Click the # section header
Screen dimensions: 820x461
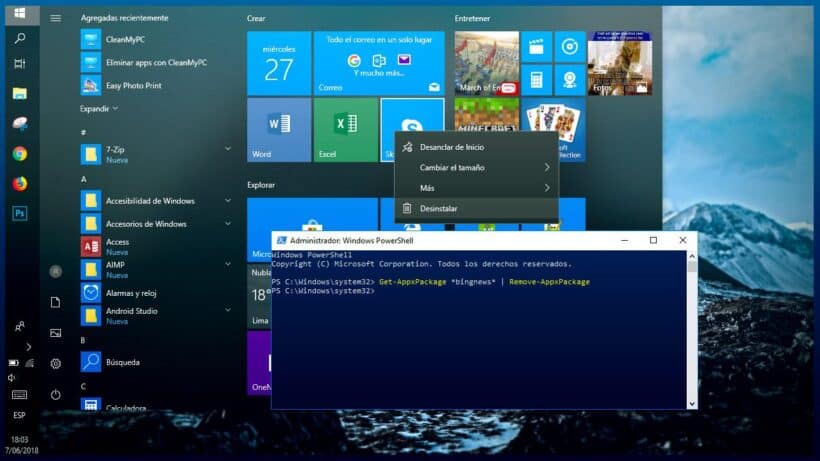tap(83, 132)
